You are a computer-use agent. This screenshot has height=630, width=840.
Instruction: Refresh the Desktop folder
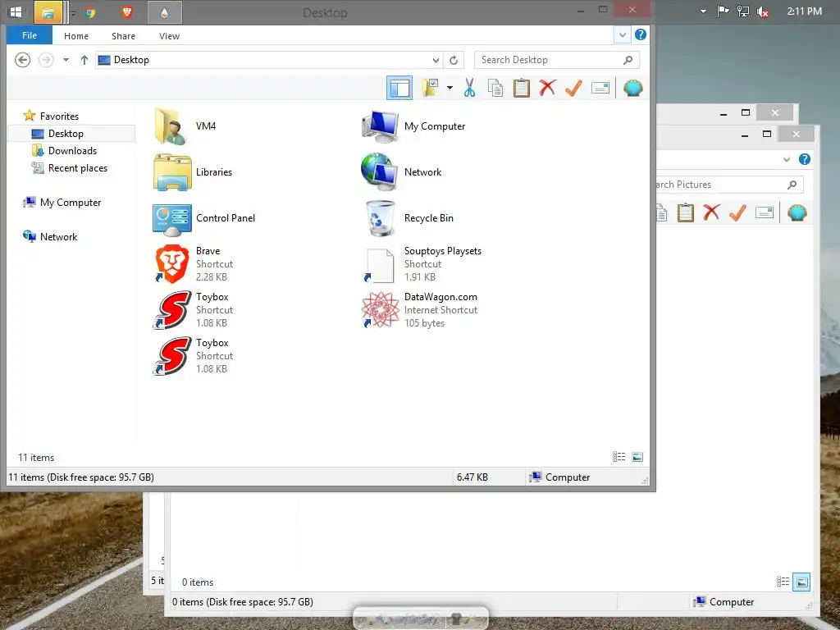point(454,60)
